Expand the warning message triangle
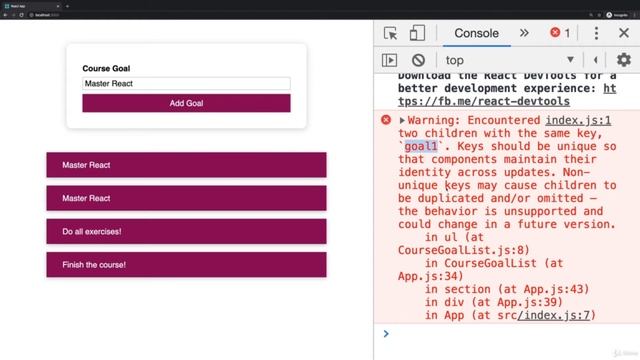The image size is (640, 360). point(402,120)
